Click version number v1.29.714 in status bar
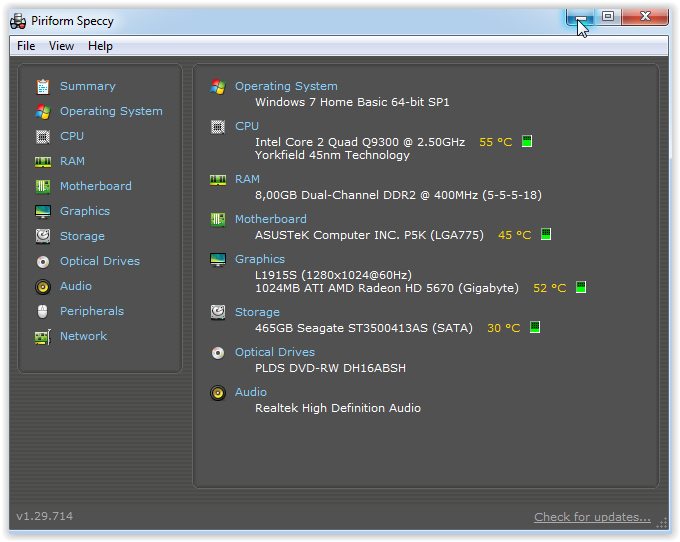The height and width of the screenshot is (542, 680). 45,516
